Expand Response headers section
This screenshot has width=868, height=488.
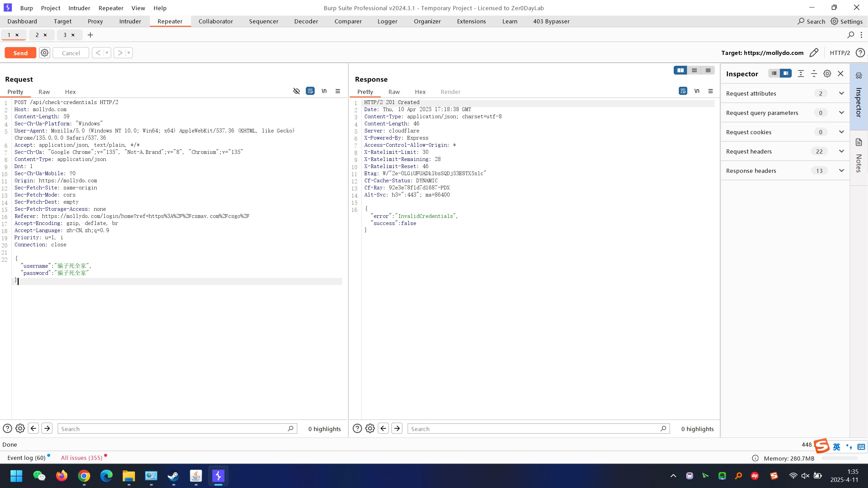coord(841,170)
